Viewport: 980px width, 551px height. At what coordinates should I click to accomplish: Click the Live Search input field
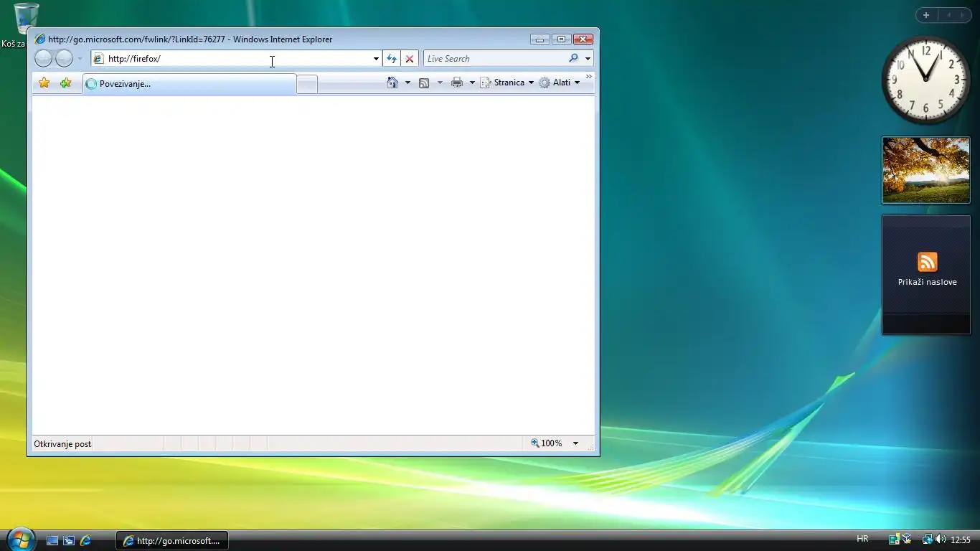coord(494,59)
